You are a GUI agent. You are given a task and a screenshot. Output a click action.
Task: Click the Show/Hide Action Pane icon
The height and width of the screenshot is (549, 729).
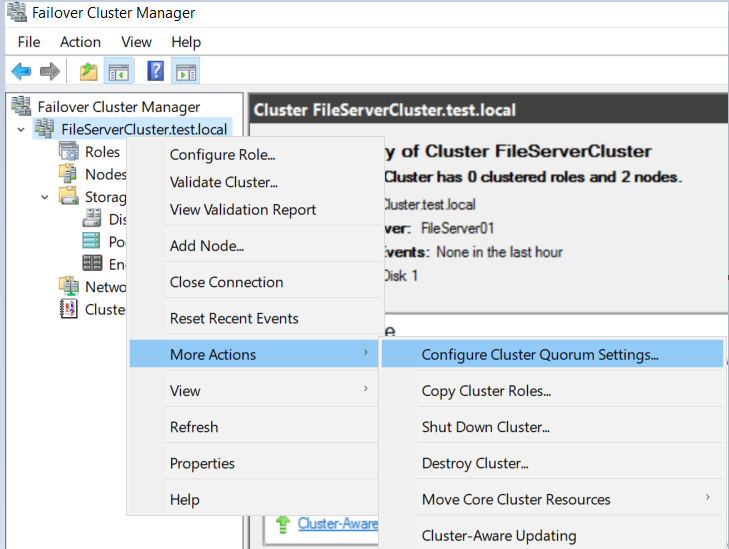[x=185, y=71]
